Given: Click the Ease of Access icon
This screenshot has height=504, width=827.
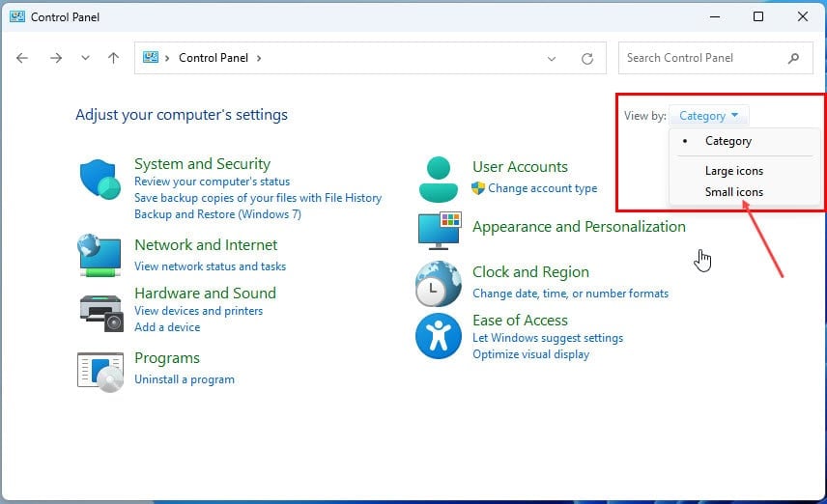Looking at the screenshot, I should [439, 336].
